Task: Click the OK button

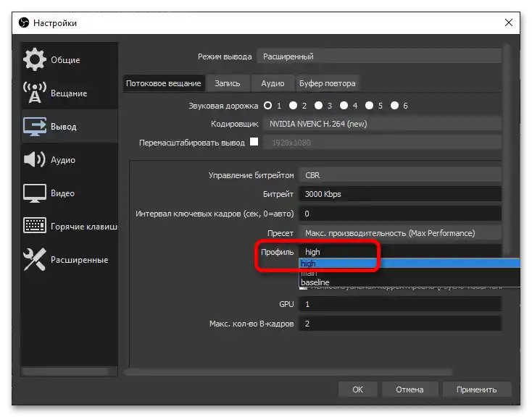Action: (357, 389)
